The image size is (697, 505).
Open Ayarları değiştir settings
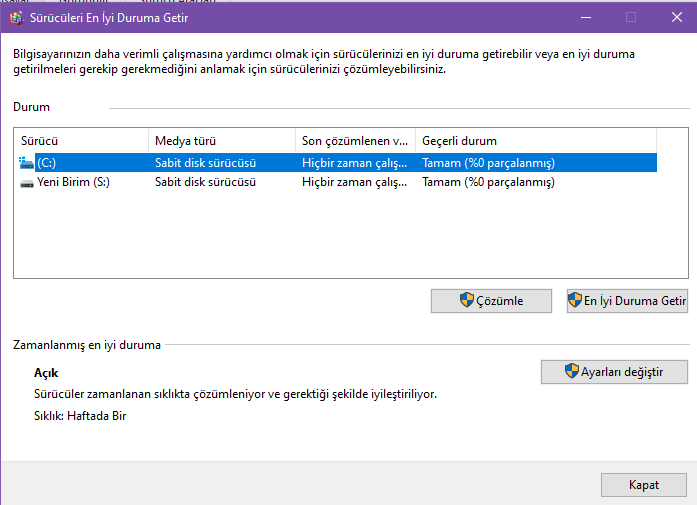click(x=614, y=372)
